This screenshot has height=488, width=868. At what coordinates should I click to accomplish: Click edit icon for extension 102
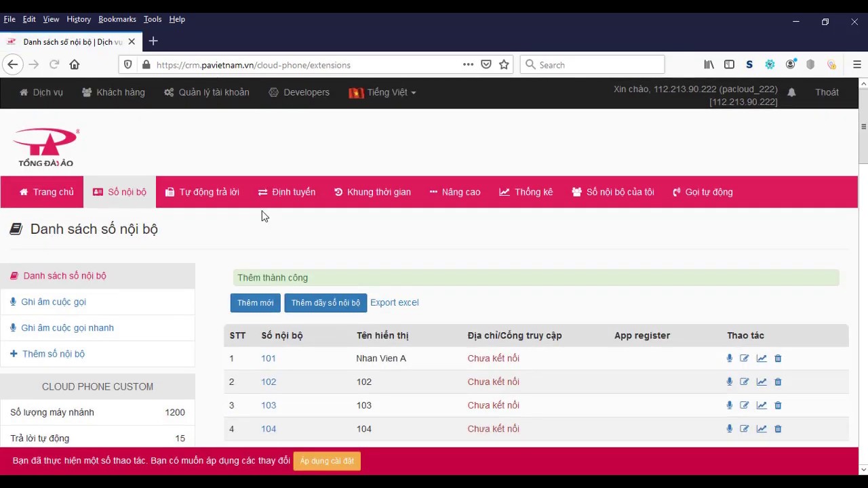745,382
